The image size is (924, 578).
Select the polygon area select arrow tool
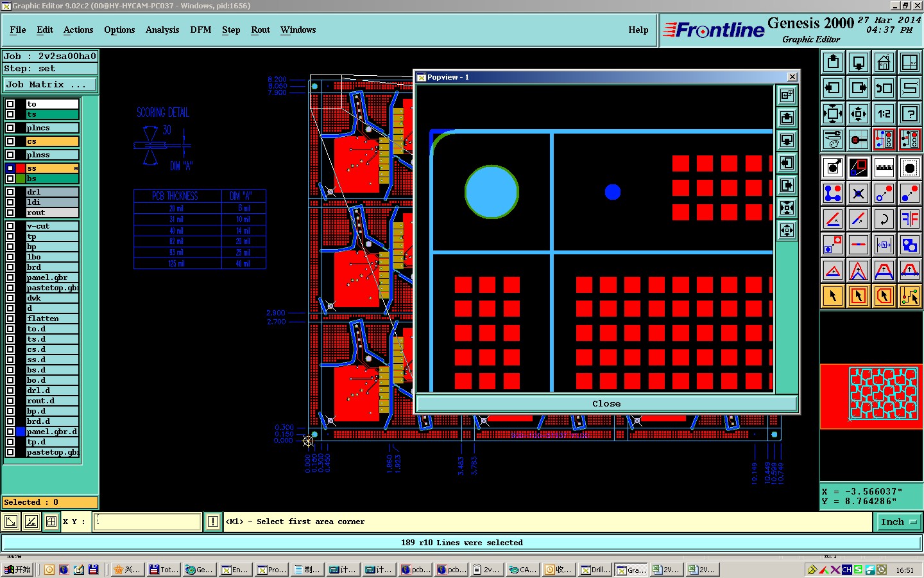click(x=884, y=296)
